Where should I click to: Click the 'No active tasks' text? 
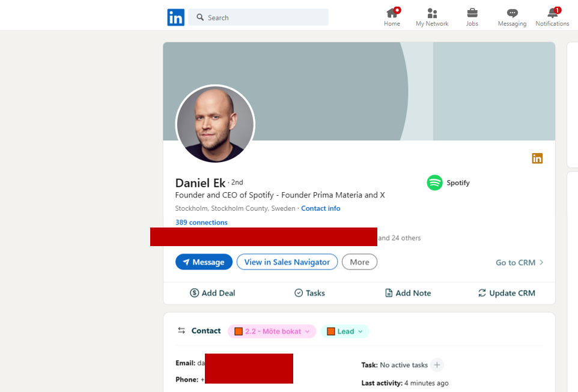(404, 365)
